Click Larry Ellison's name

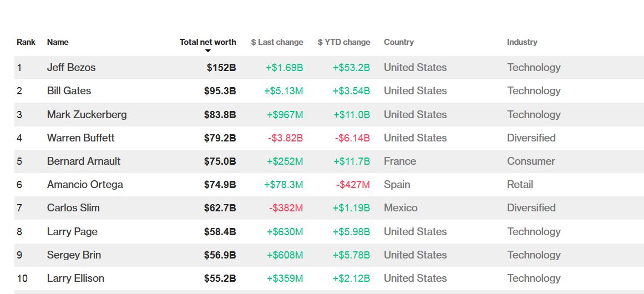[75, 278]
